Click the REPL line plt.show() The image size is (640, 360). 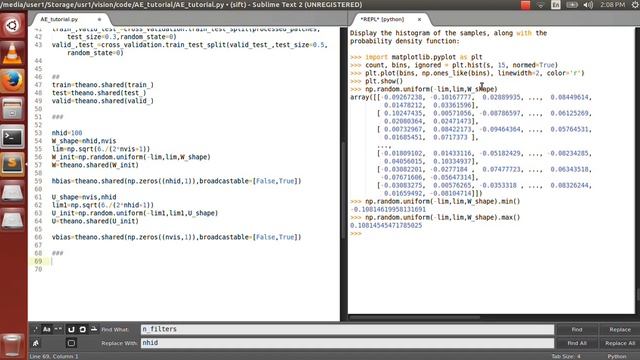tap(376, 81)
